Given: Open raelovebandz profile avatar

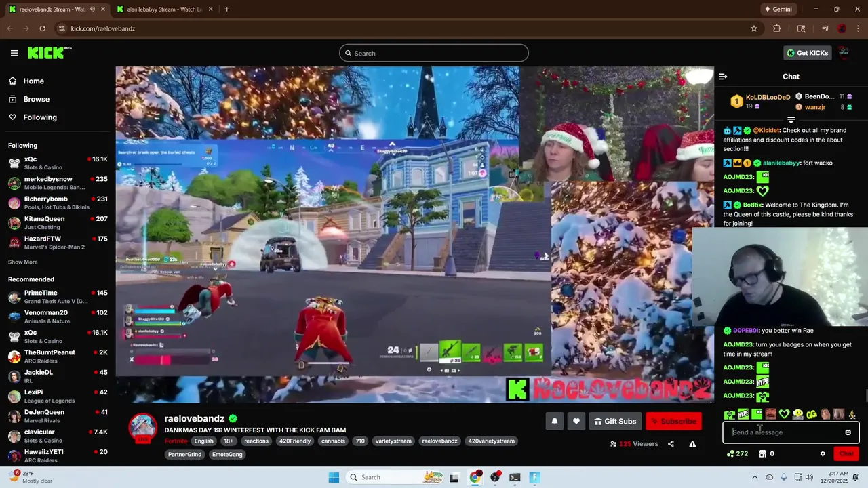Looking at the screenshot, I should tap(143, 428).
